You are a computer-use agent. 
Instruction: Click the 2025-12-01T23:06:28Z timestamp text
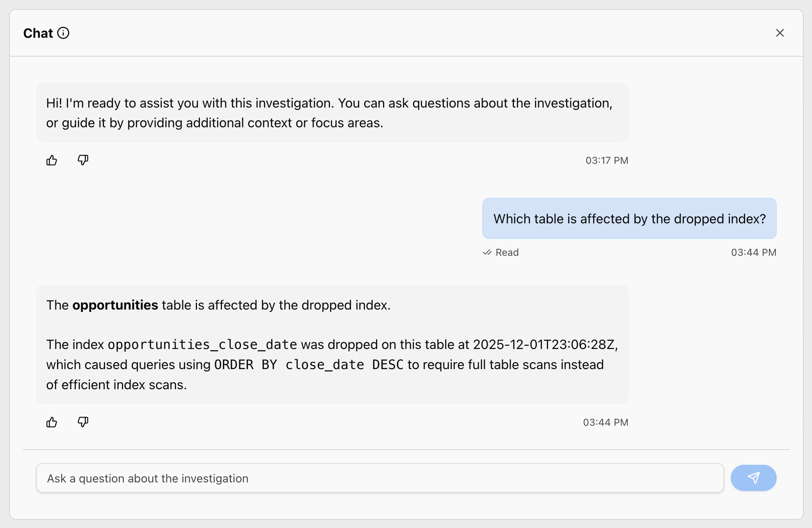[x=544, y=344]
